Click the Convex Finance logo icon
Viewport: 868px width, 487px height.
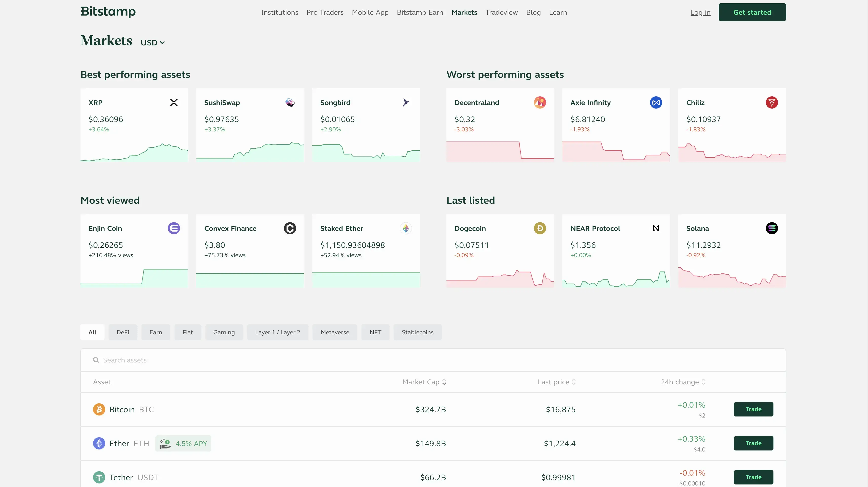pos(290,228)
